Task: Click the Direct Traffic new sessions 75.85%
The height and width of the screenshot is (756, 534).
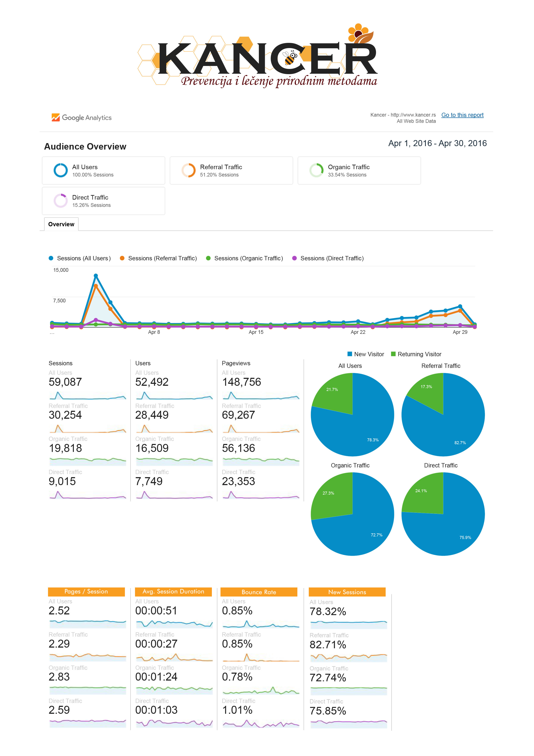Action: 328,711
